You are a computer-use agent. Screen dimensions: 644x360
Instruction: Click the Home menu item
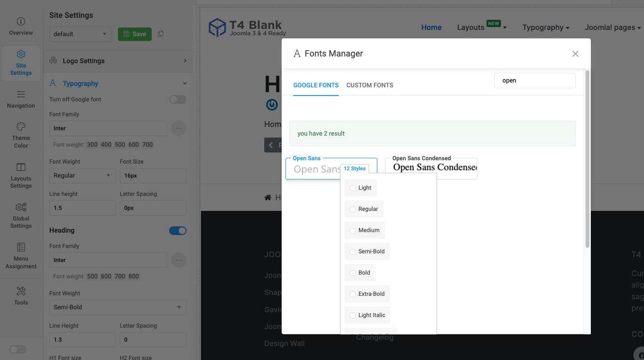pyautogui.click(x=431, y=28)
